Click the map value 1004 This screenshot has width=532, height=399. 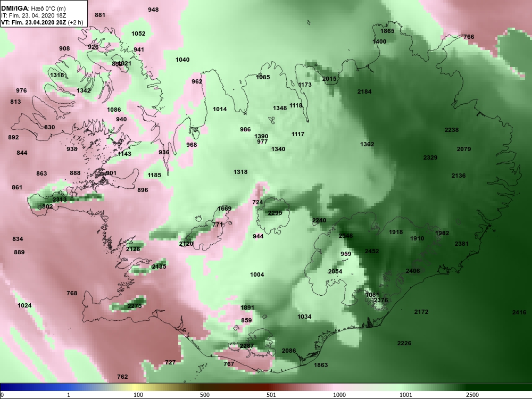[257, 275]
